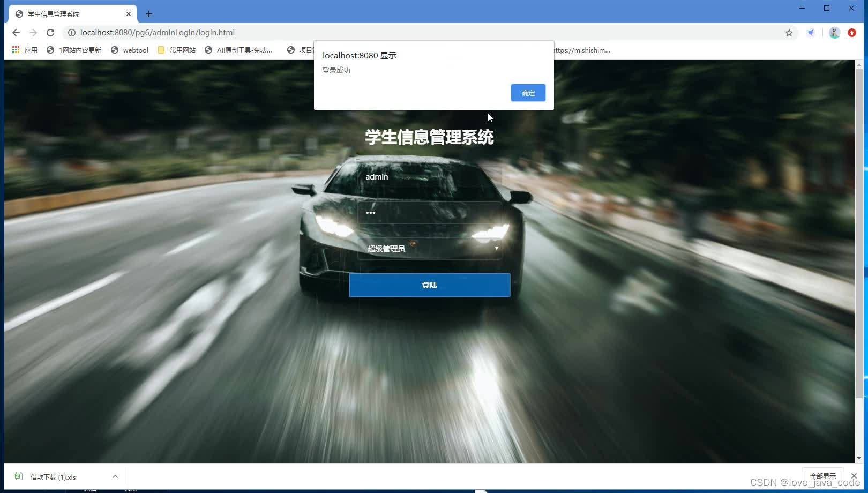
Task: Expand the 借款下载 (1).xls download chevron
Action: [x=115, y=476]
